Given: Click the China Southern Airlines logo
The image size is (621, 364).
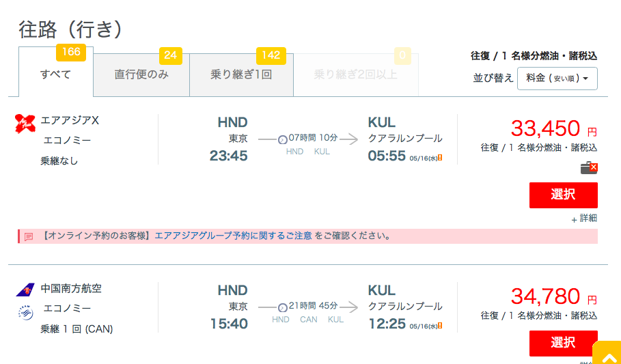Looking at the screenshot, I should pos(25,290).
